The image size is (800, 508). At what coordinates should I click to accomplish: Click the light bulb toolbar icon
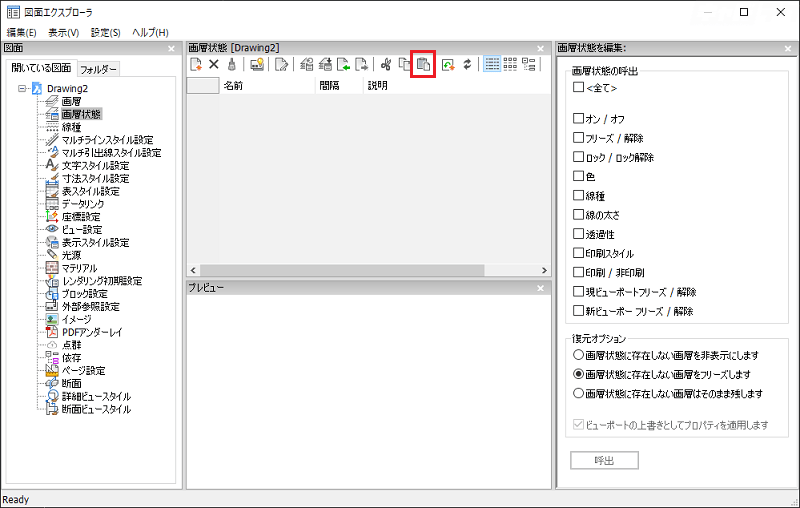click(257, 64)
